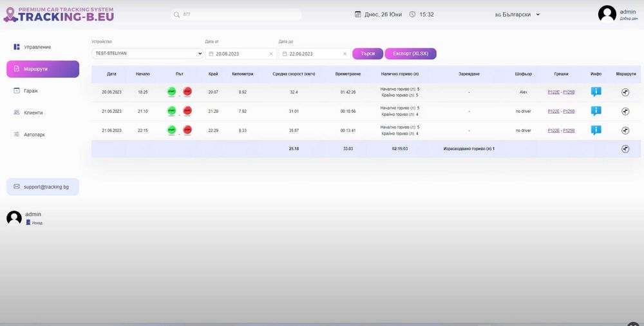Click the Изход logout link
This screenshot has height=326, width=644.
coord(35,223)
